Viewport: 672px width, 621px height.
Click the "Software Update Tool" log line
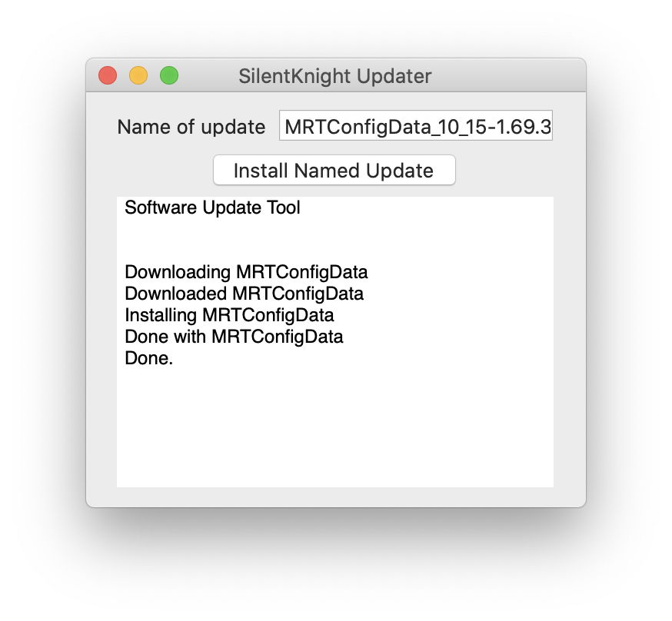pos(212,208)
